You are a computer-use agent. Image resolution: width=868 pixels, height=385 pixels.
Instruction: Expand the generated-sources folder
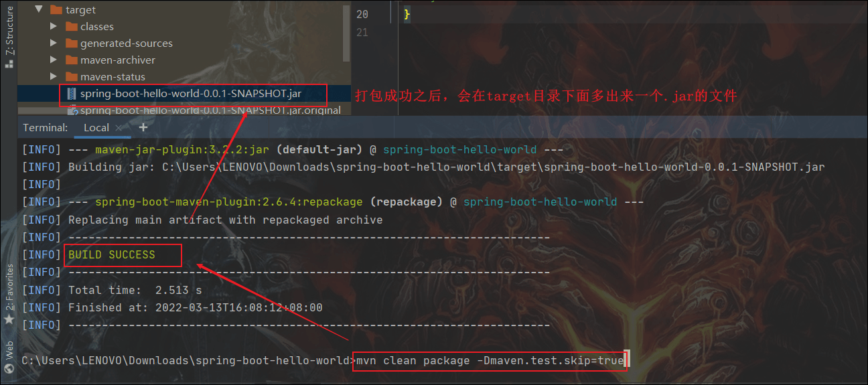point(54,43)
